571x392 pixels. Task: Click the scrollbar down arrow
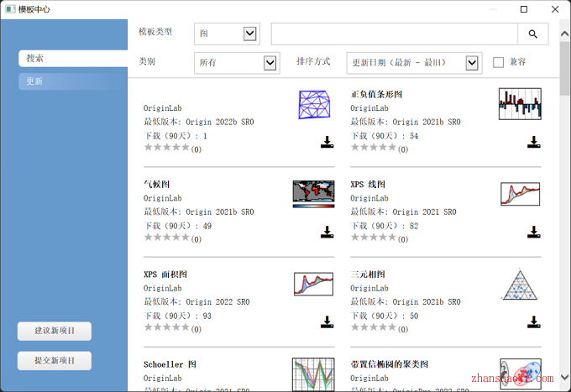click(x=565, y=377)
